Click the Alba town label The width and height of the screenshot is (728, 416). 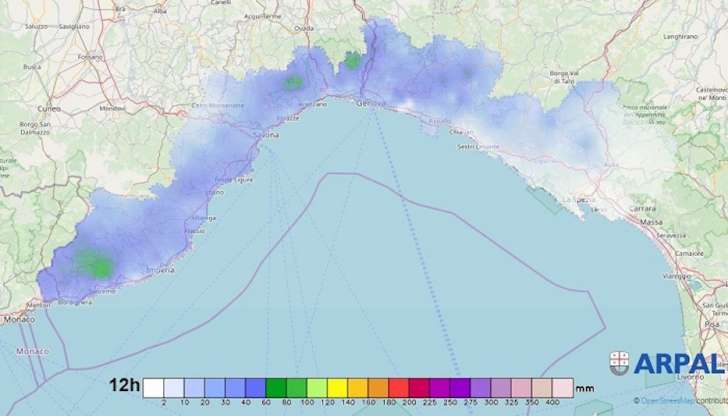coord(160,11)
